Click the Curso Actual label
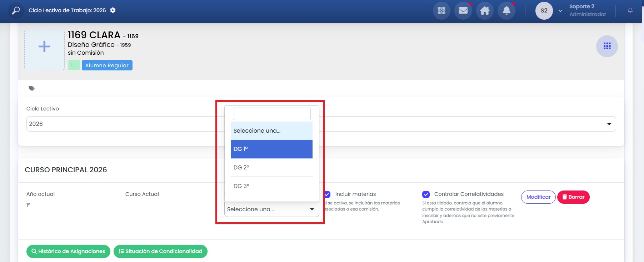Image resolution: width=644 pixels, height=262 pixels. 142,194
